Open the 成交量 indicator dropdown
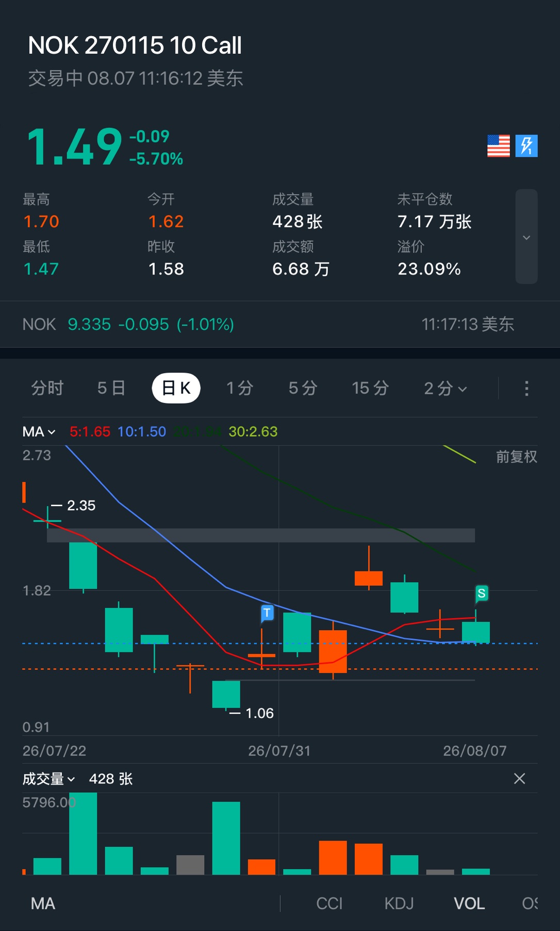This screenshot has height=931, width=560. click(48, 779)
